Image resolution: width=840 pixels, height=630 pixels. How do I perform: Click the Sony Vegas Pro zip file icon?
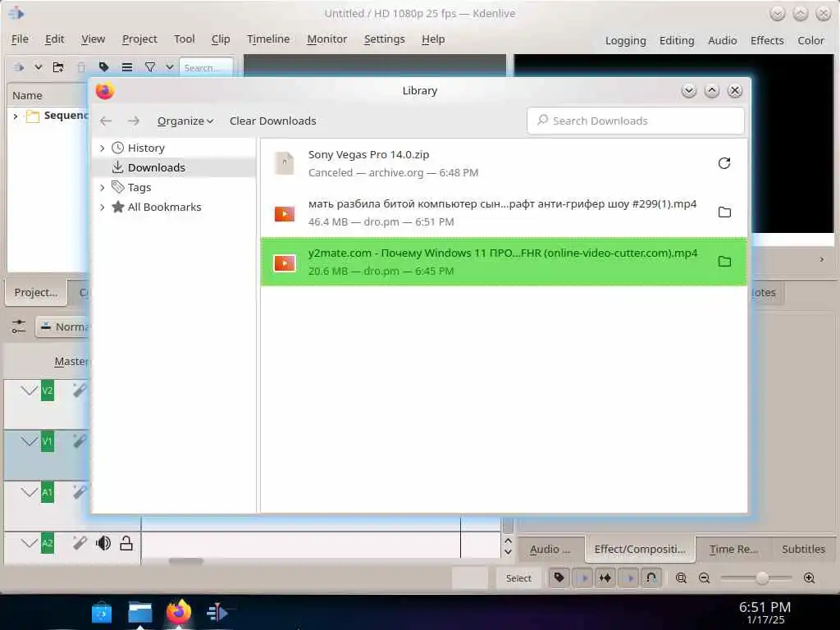tap(284, 163)
